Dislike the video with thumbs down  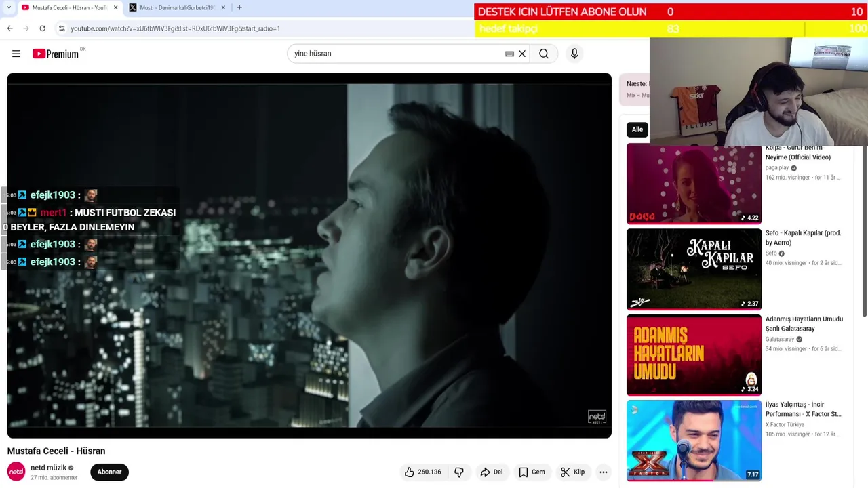(459, 472)
